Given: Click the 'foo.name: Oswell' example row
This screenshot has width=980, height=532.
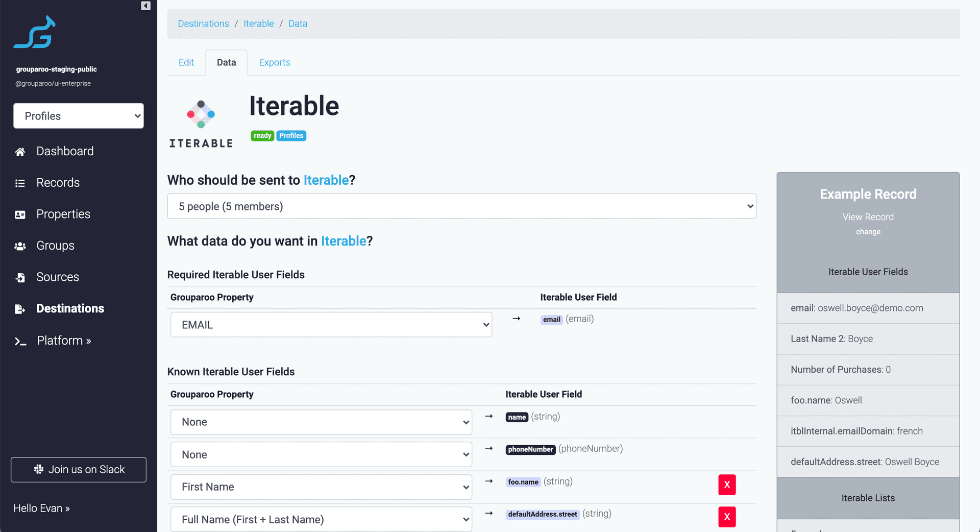Looking at the screenshot, I should coord(868,400).
